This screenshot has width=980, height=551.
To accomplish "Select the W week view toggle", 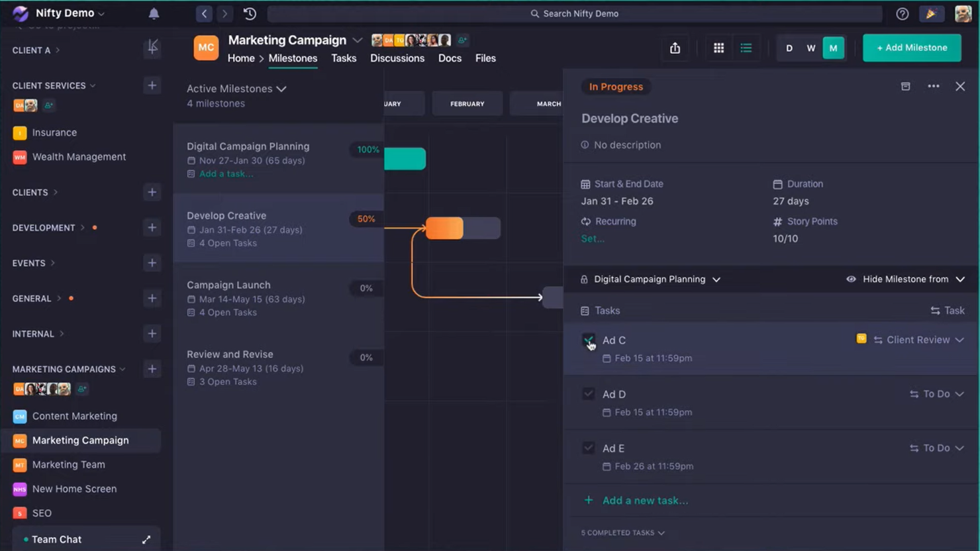I will pos(811,48).
